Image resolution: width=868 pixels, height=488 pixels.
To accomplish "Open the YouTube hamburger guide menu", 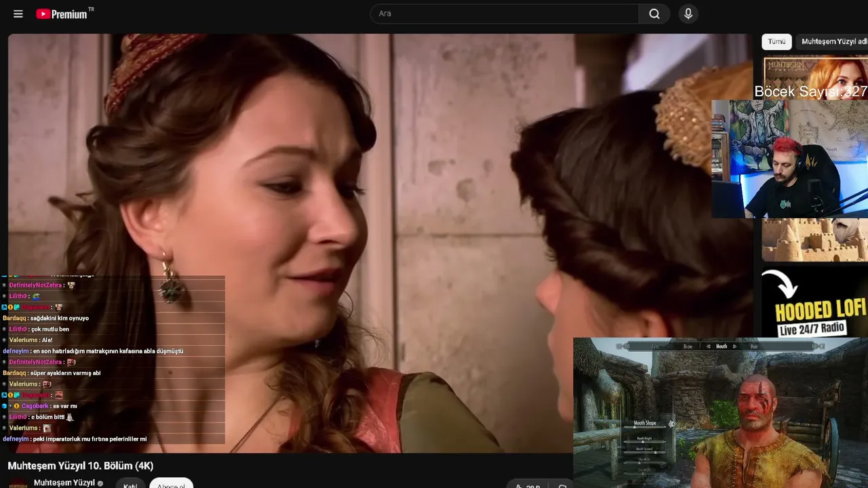I will point(18,14).
